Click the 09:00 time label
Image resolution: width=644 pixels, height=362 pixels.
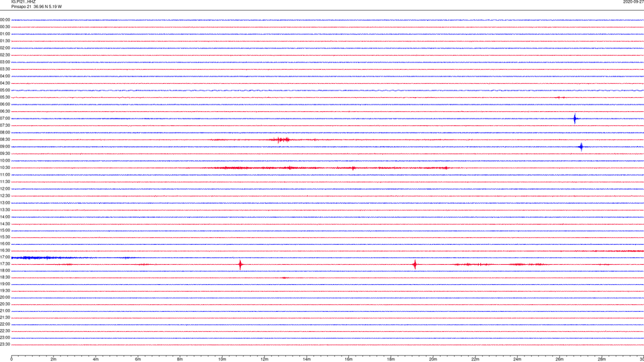coord(5,147)
